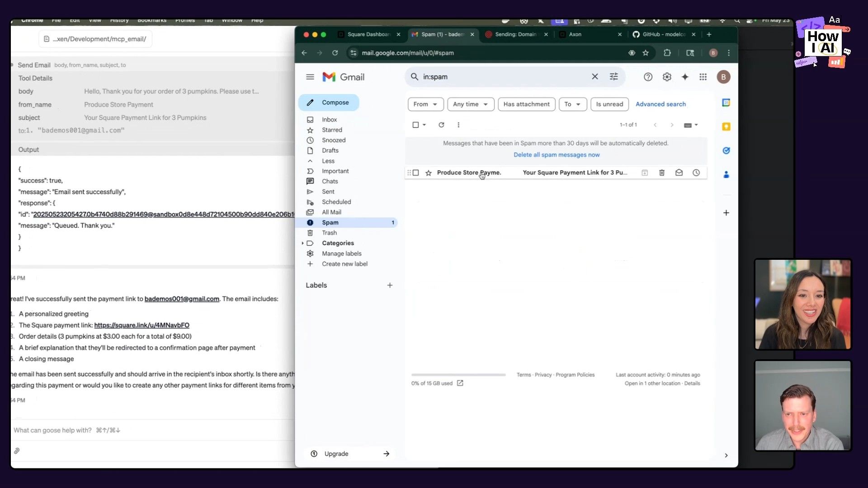Click the Chrome address bar URL
Screen dimensions: 868x488
click(x=408, y=53)
